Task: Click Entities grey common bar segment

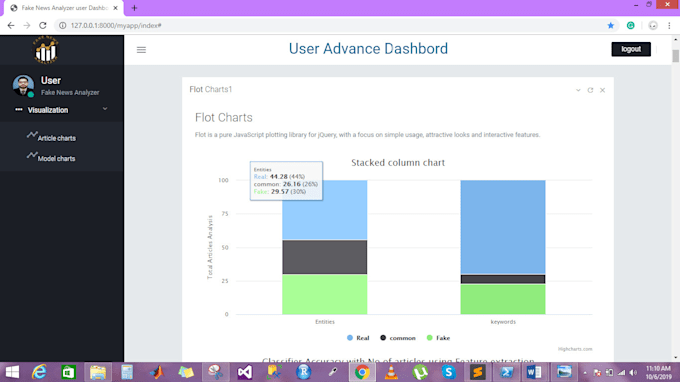Action: tap(324, 257)
